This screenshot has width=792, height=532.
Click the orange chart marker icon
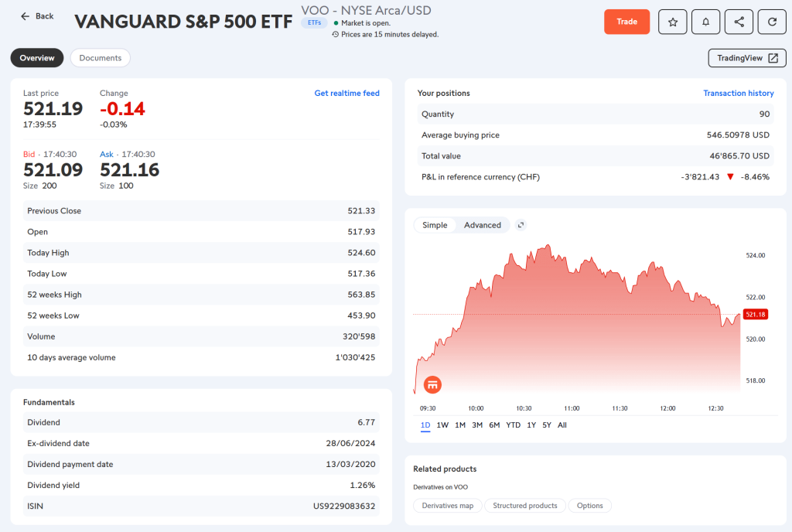[432, 385]
